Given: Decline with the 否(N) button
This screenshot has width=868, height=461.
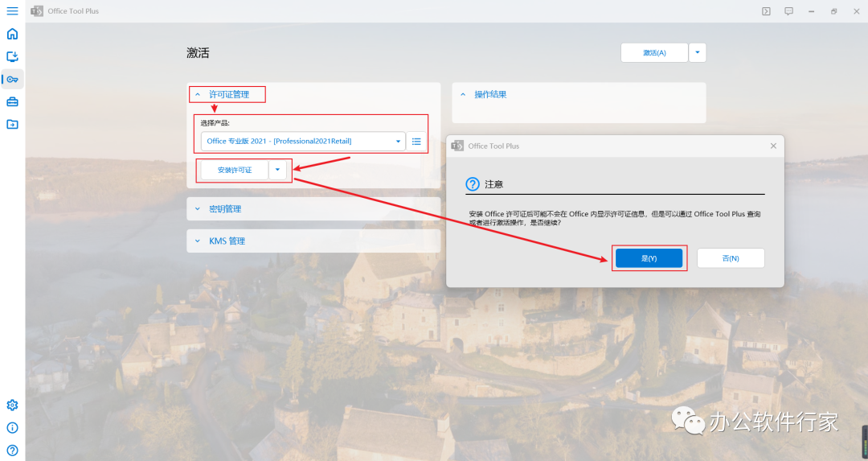Looking at the screenshot, I should [x=731, y=258].
